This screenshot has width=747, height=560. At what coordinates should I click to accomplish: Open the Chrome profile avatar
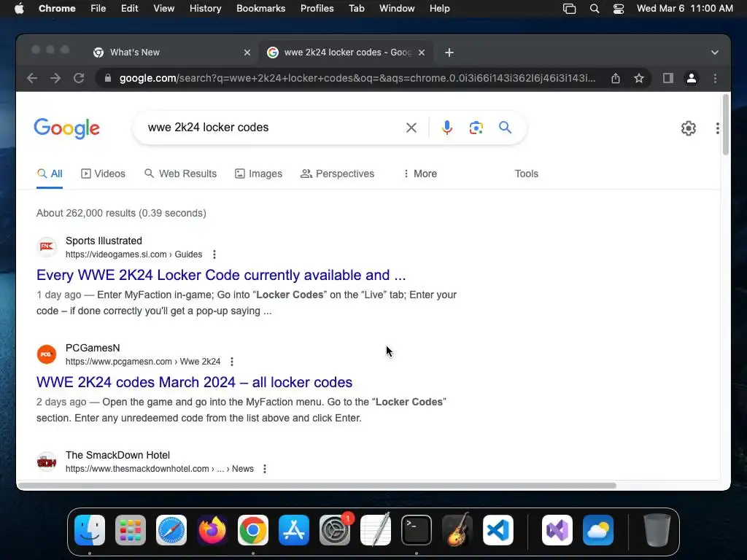click(x=692, y=78)
